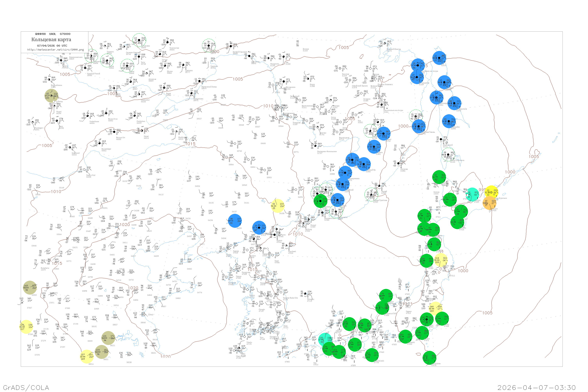
Task: Click the blue station circle reading 06 187
Action: click(x=235, y=221)
